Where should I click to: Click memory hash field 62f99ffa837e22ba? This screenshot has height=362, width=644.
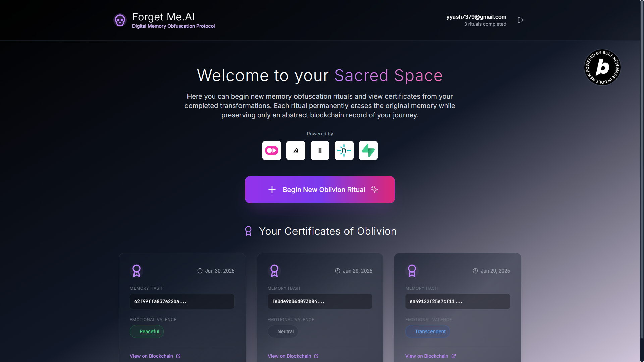(x=182, y=301)
